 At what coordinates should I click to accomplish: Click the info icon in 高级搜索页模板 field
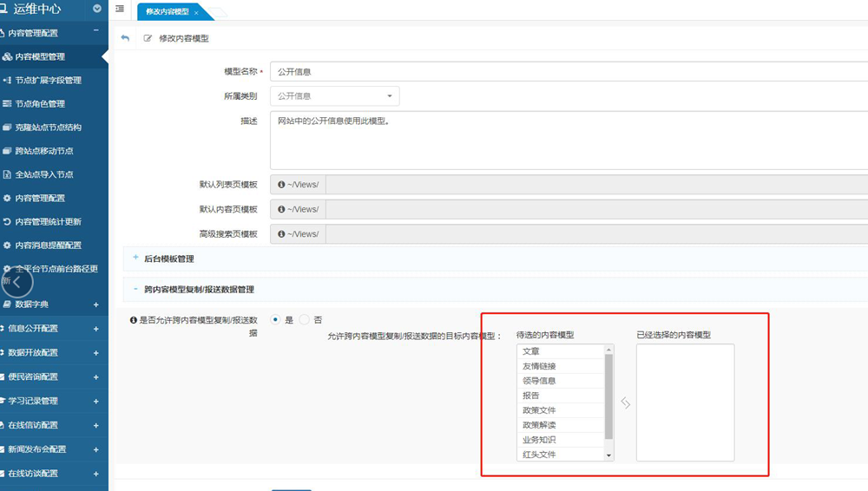[282, 234]
